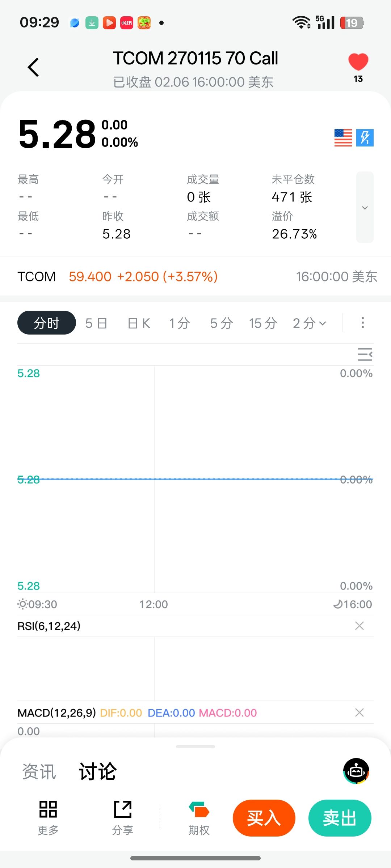Image resolution: width=391 pixels, height=868 pixels.
Task: Tap the US flag market icon
Action: click(x=343, y=138)
